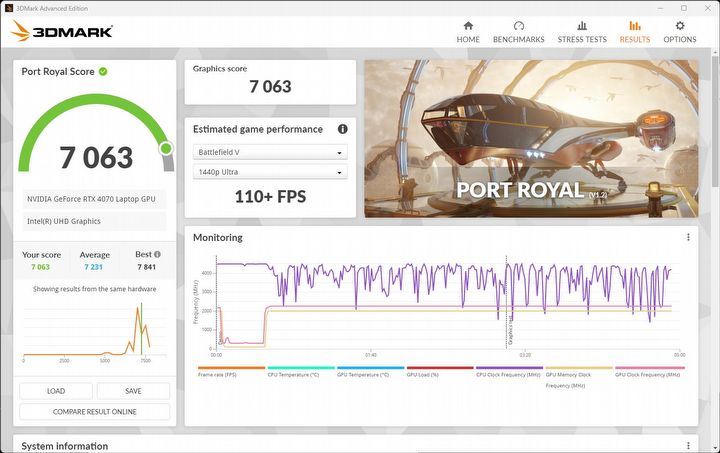This screenshot has height=453, width=720.
Task: Click the green validation checkmark beside score
Action: tap(103, 72)
